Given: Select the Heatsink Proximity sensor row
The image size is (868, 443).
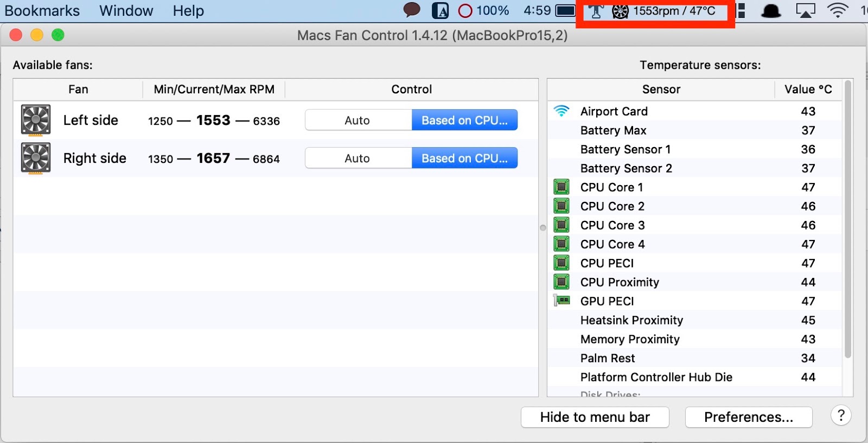Looking at the screenshot, I should (x=694, y=320).
